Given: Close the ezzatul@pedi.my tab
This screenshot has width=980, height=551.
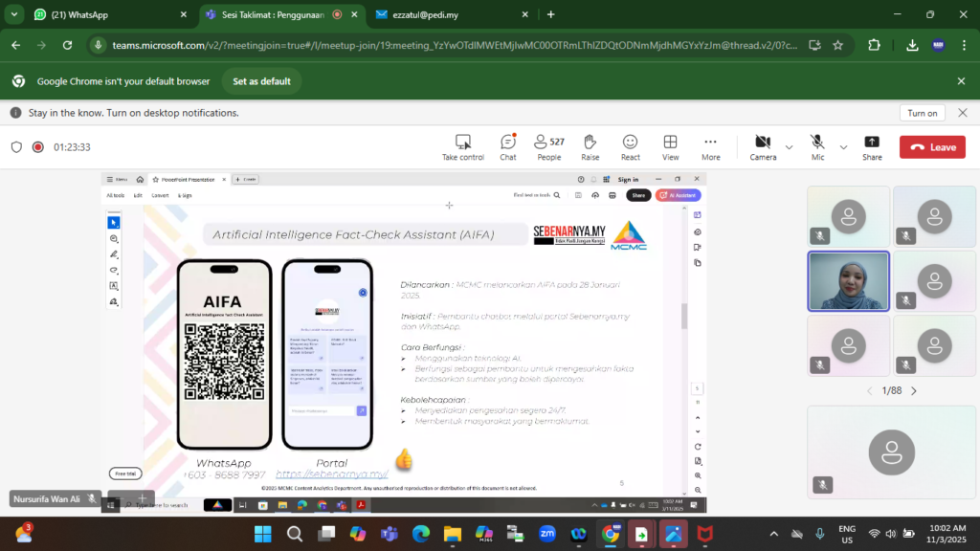Looking at the screenshot, I should [525, 14].
